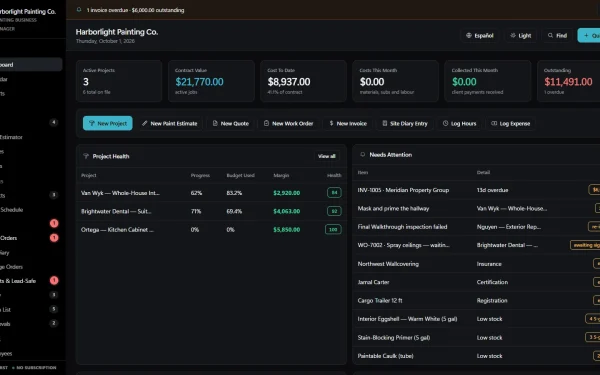Image resolution: width=600 pixels, height=375 pixels.
Task: Click the Progress column header
Action: coord(200,175)
